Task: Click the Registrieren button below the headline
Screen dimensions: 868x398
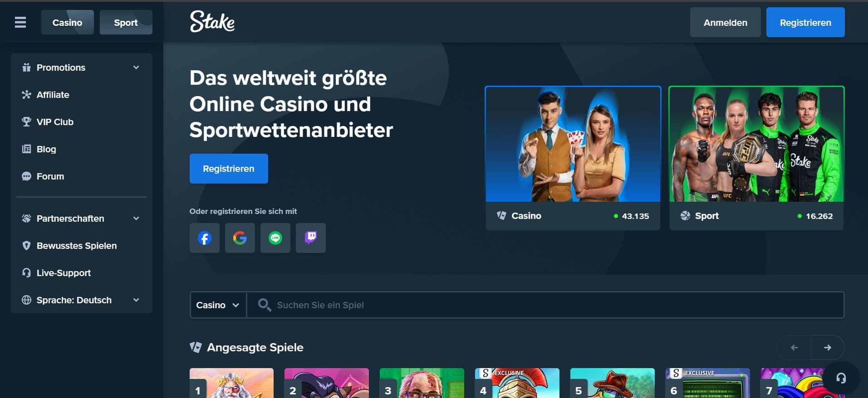Action: coord(228,169)
